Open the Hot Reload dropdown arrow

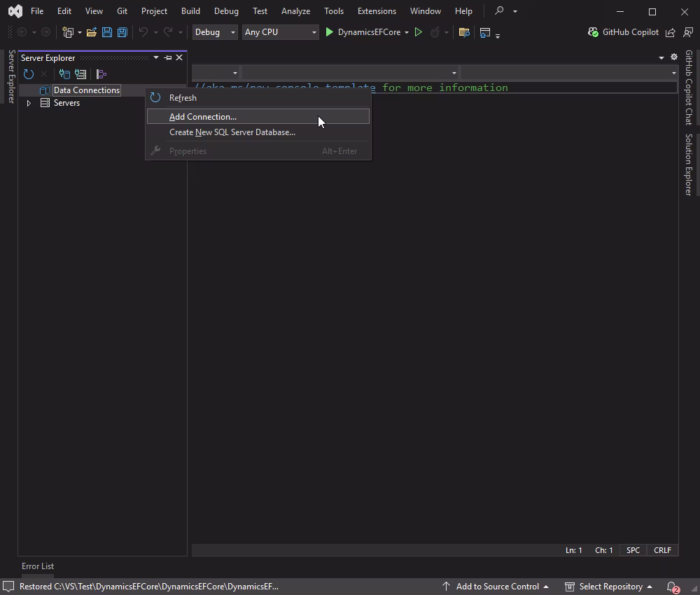tap(447, 32)
